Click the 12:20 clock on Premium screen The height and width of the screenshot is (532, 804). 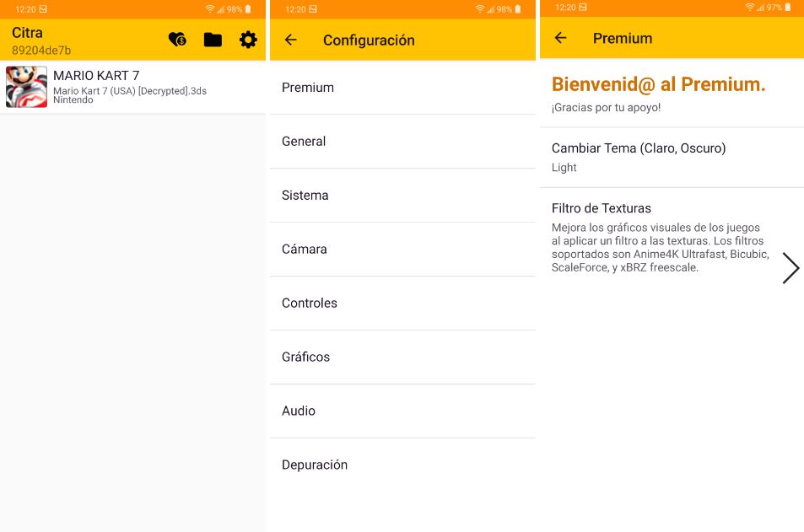565,8
